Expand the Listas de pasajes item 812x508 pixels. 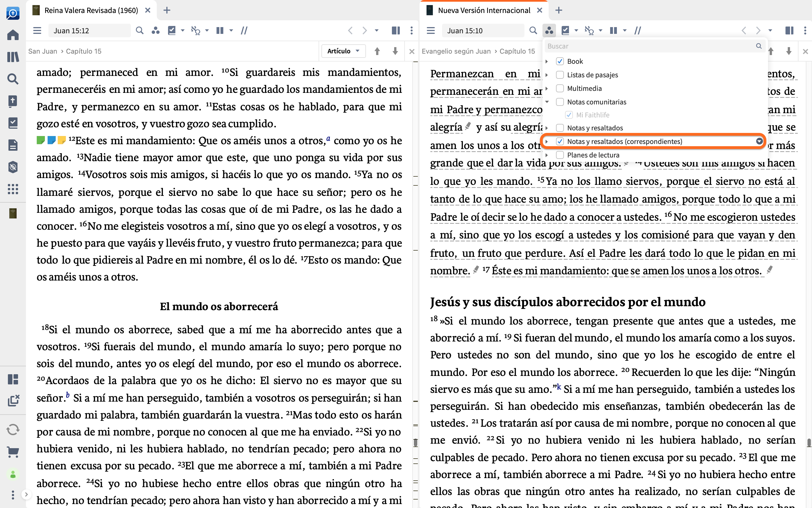(547, 75)
